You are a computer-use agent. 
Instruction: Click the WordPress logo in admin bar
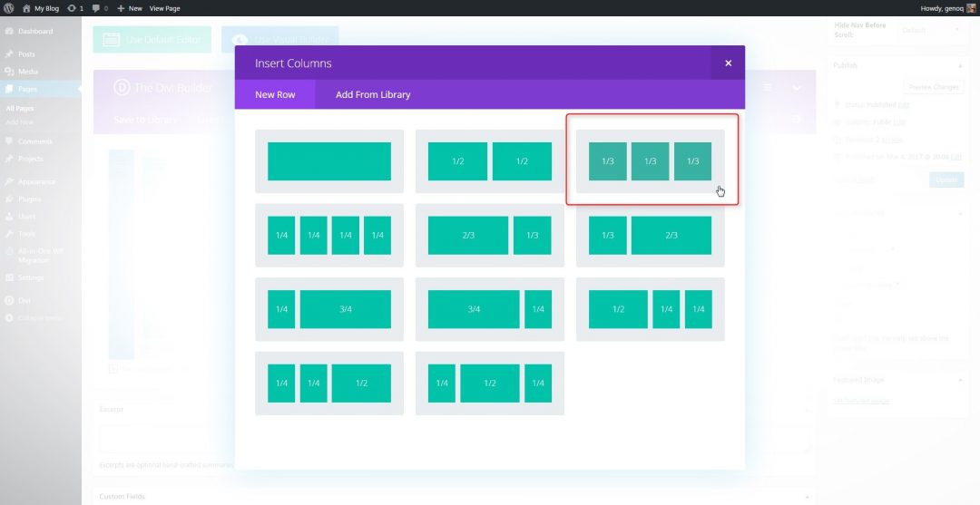(10, 7)
